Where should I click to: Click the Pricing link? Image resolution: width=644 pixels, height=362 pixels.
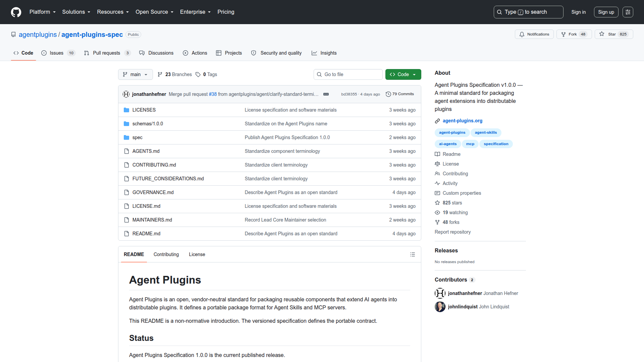click(226, 12)
